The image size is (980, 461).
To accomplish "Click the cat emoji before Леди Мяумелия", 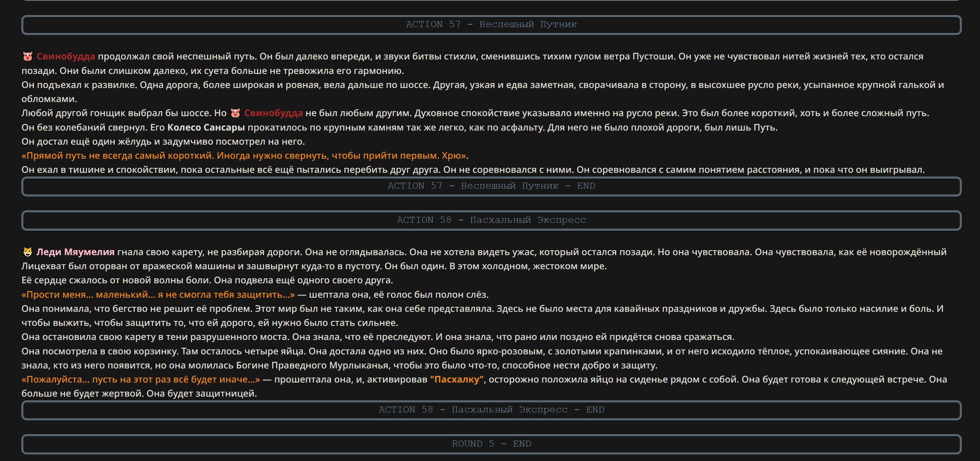I will click(x=28, y=252).
